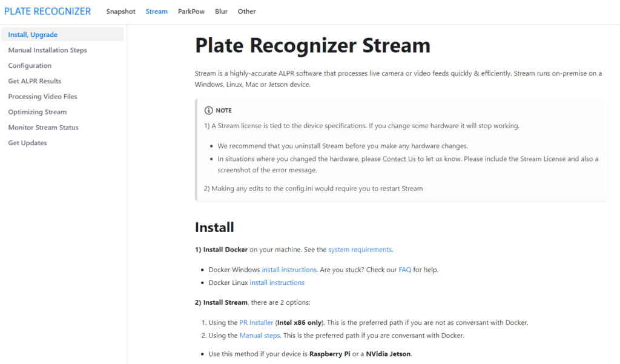620x364 pixels.
Task: Click the config.ini restart note line
Action: point(313,189)
